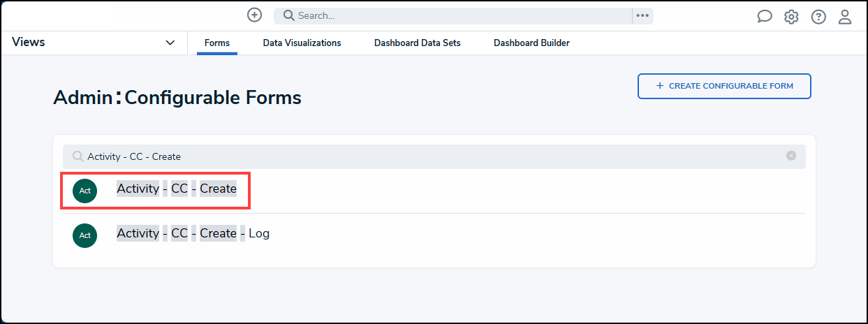The height and width of the screenshot is (324, 868).
Task: Click the configurable forms filter search field
Action: (x=433, y=156)
